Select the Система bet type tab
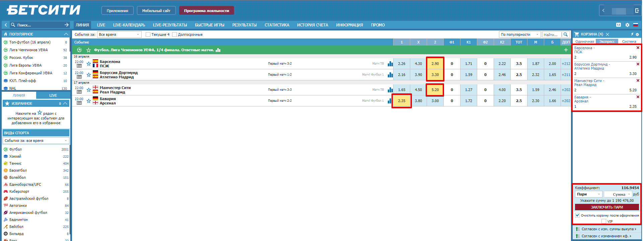This screenshot has height=241, width=644. [x=629, y=42]
